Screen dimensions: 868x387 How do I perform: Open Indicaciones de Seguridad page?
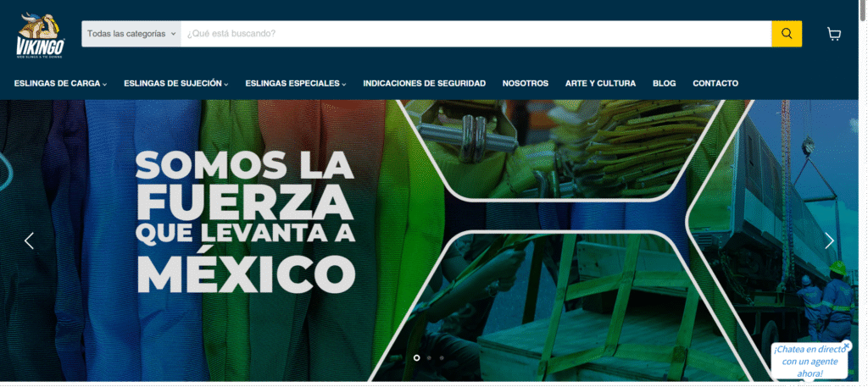(424, 84)
